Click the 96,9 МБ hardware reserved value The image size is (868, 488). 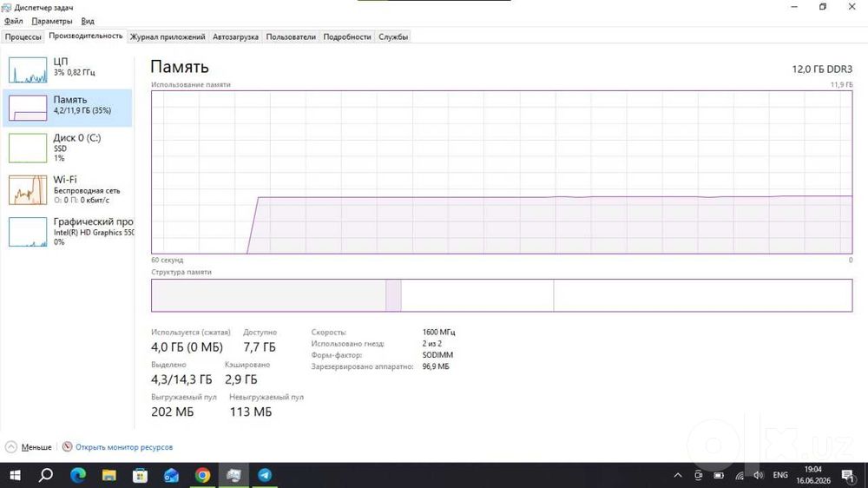tap(436, 366)
